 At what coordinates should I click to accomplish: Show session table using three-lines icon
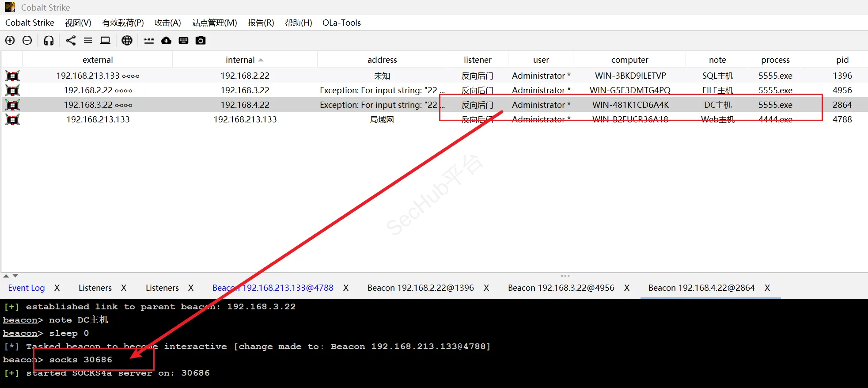(x=88, y=41)
